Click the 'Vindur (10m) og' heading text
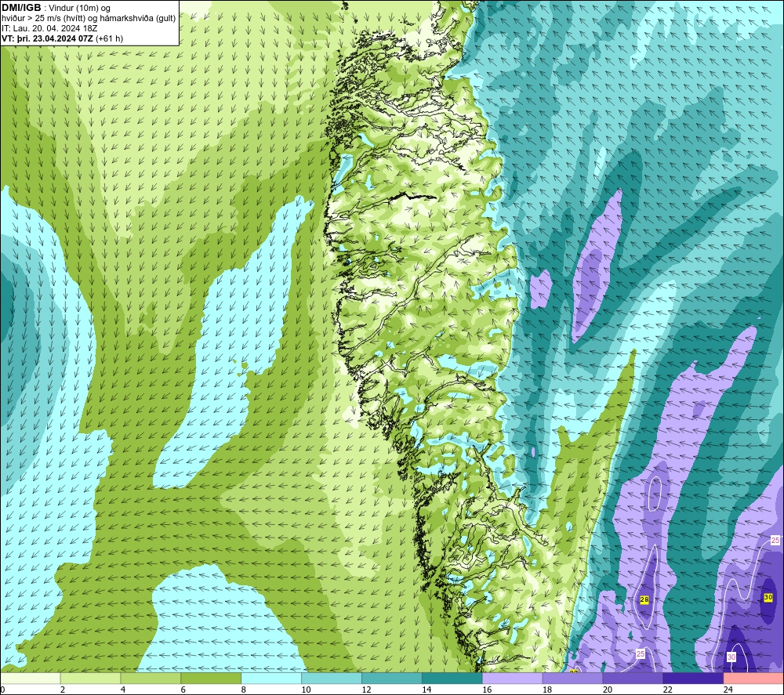 pos(79,9)
